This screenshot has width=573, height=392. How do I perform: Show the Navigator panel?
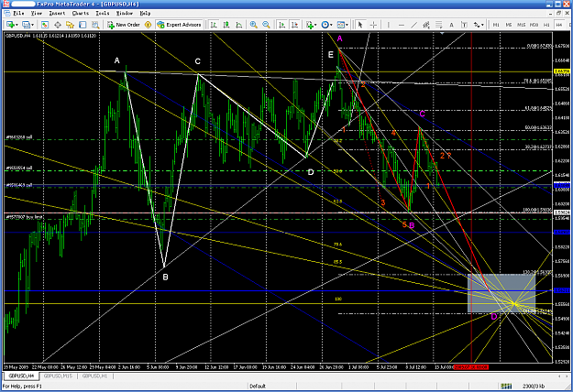tap(70, 25)
